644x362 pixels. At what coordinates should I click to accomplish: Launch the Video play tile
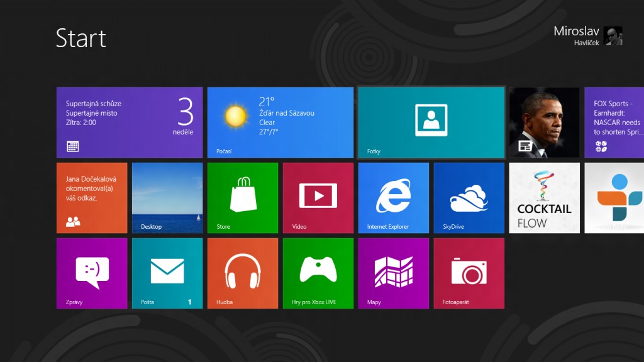click(x=318, y=198)
